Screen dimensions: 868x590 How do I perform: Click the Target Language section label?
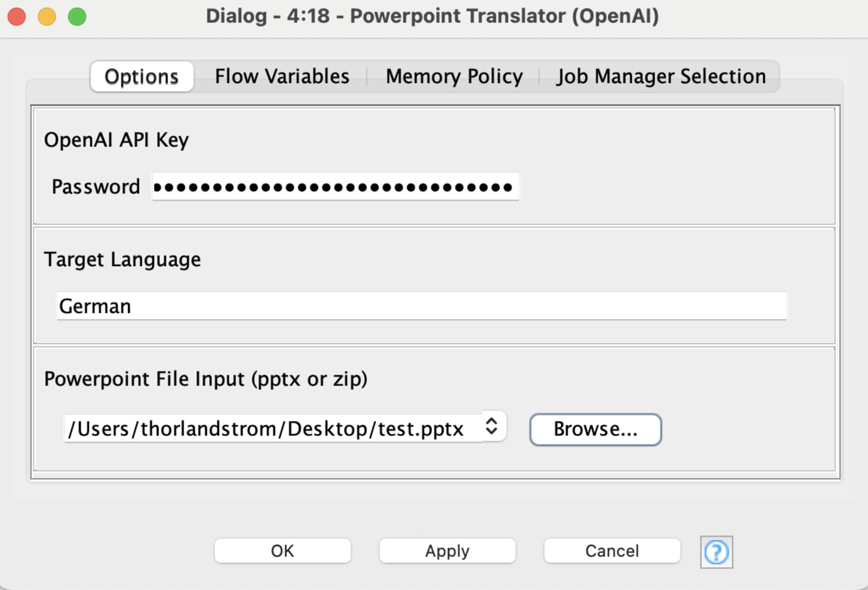[122, 259]
